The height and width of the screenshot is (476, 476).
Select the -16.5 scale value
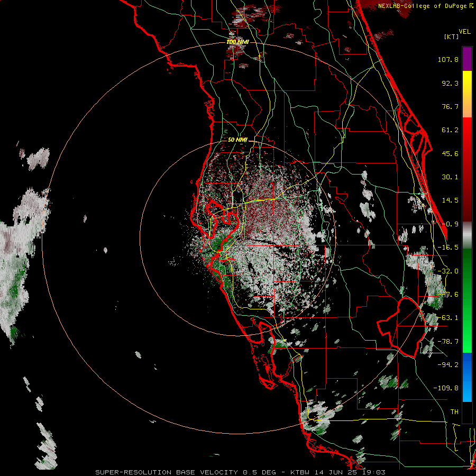click(448, 248)
